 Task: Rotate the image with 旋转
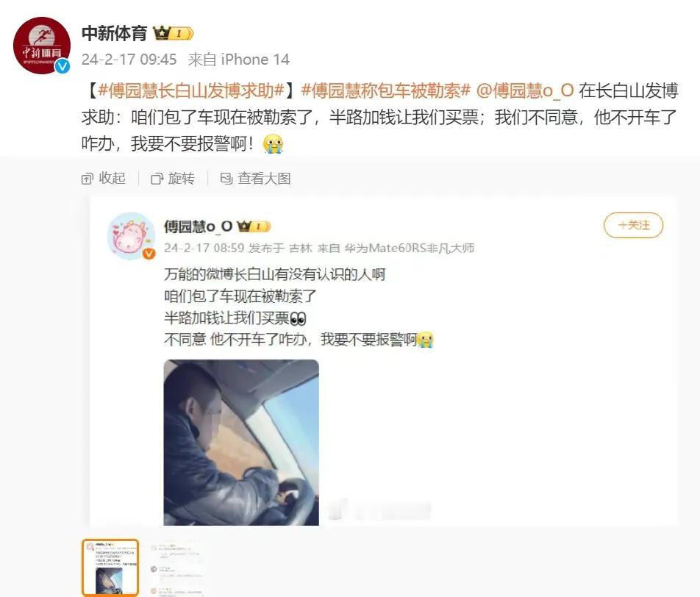173,178
